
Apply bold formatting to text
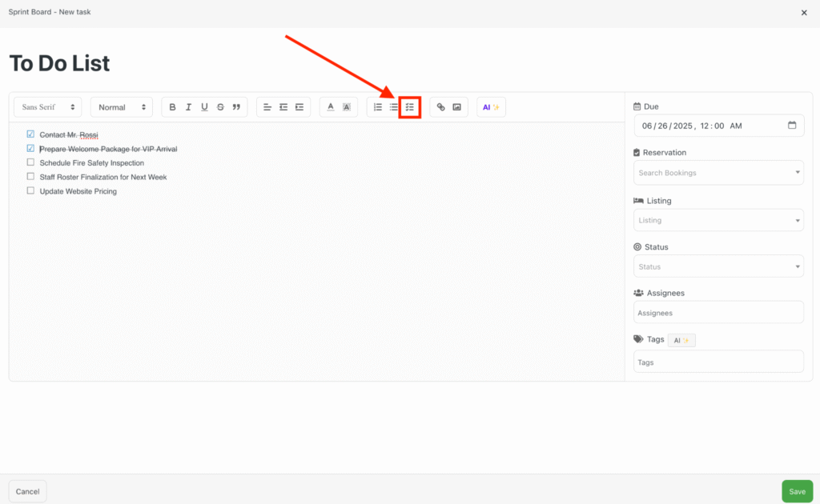coord(172,106)
